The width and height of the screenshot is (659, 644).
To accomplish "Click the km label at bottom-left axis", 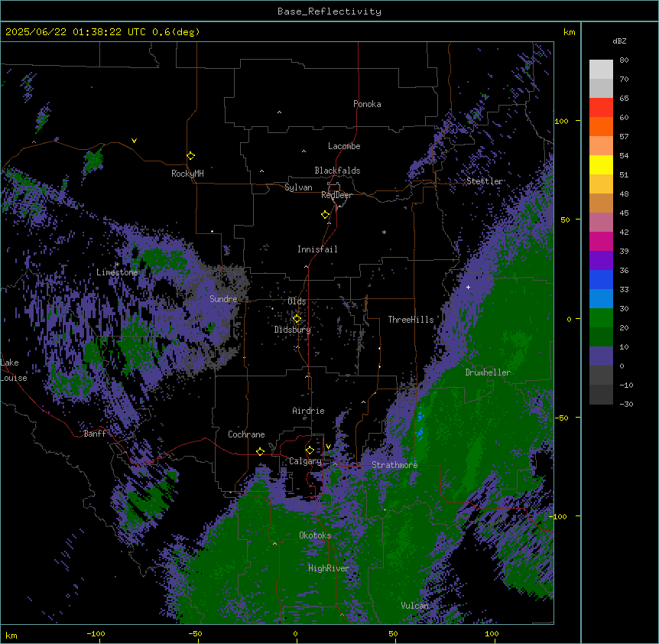I will pyautogui.click(x=11, y=635).
